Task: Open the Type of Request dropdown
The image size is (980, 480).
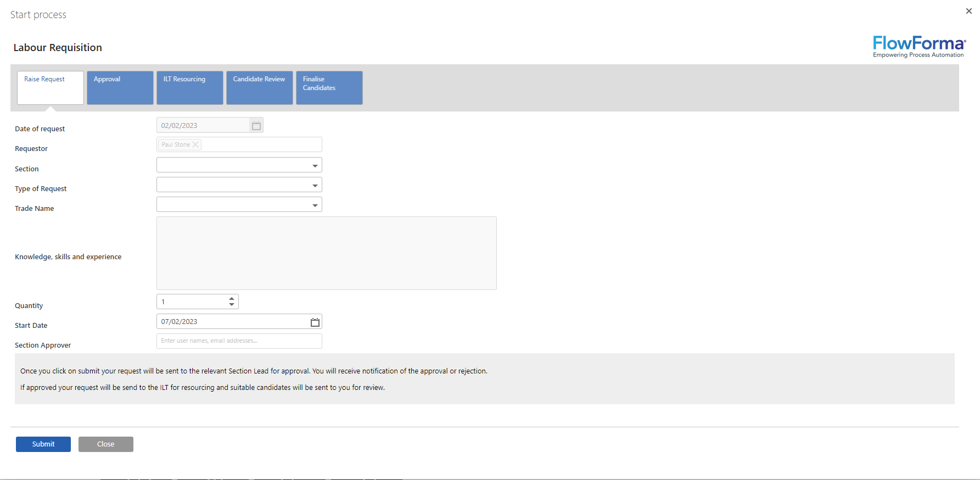Action: click(315, 185)
